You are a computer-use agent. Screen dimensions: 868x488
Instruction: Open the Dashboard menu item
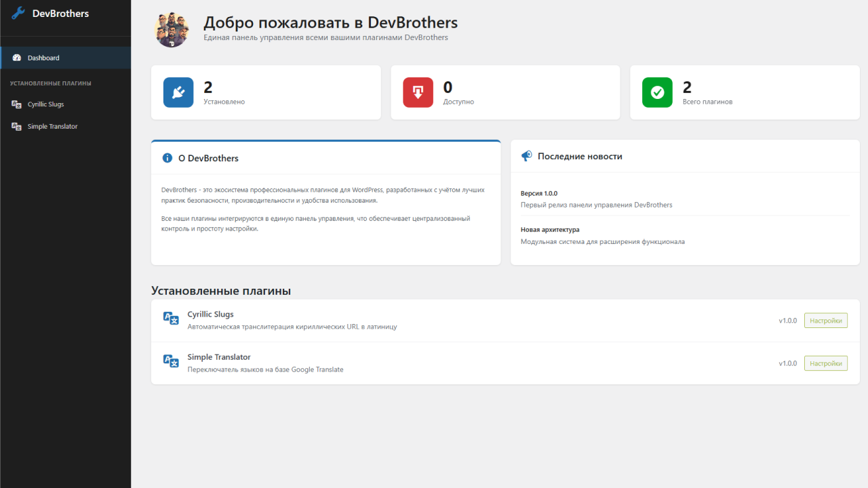coord(65,58)
